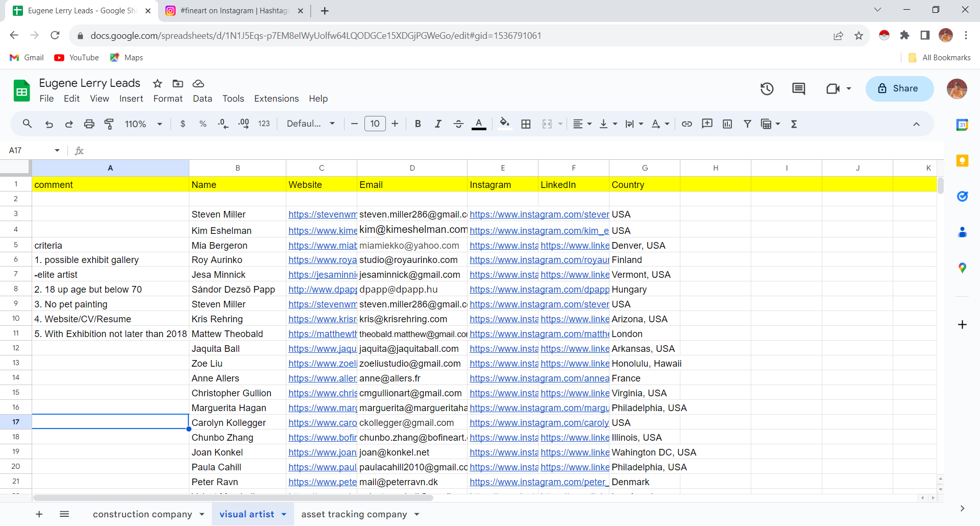The width and height of the screenshot is (980, 526).
Task: Toggle bold formatting
Action: [x=418, y=124]
